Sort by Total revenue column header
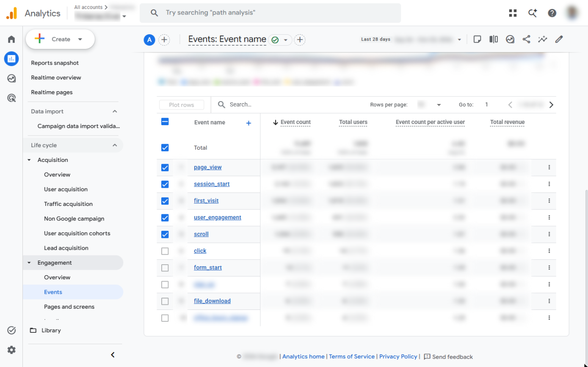588x367 pixels. tap(507, 123)
